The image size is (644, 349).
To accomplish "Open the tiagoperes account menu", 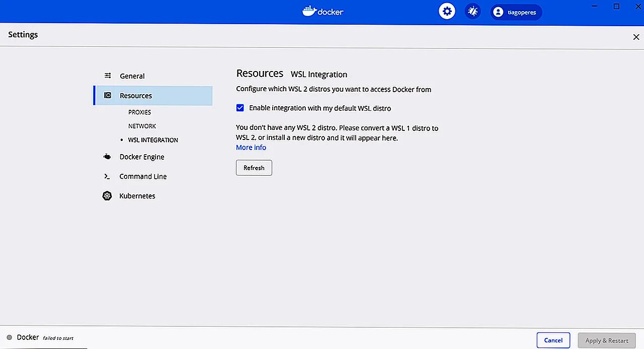I will click(x=516, y=12).
